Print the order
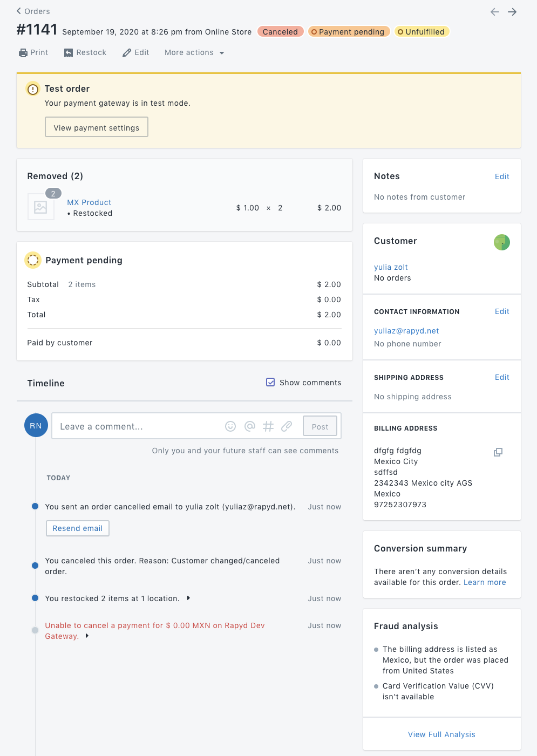Screen dimensions: 537x756 33,52
